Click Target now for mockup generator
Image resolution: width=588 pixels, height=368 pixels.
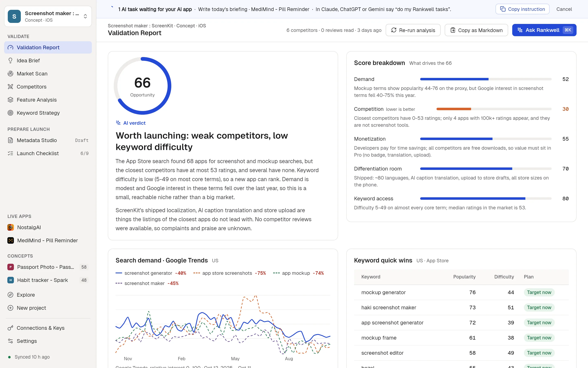click(539, 292)
